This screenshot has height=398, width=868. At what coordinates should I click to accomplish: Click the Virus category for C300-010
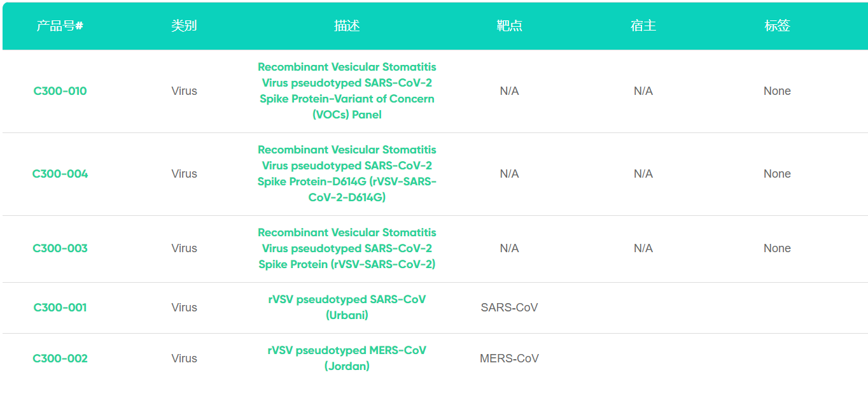pyautogui.click(x=184, y=91)
